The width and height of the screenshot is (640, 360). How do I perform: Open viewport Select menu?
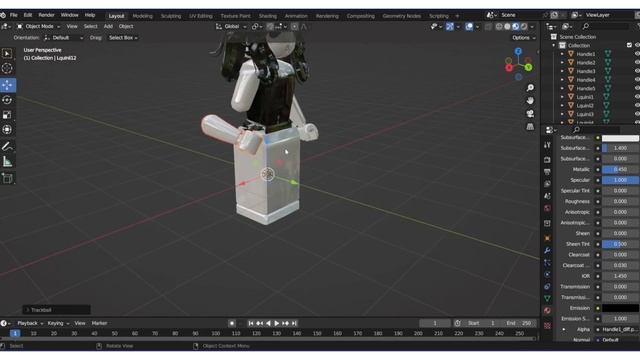[91, 27]
